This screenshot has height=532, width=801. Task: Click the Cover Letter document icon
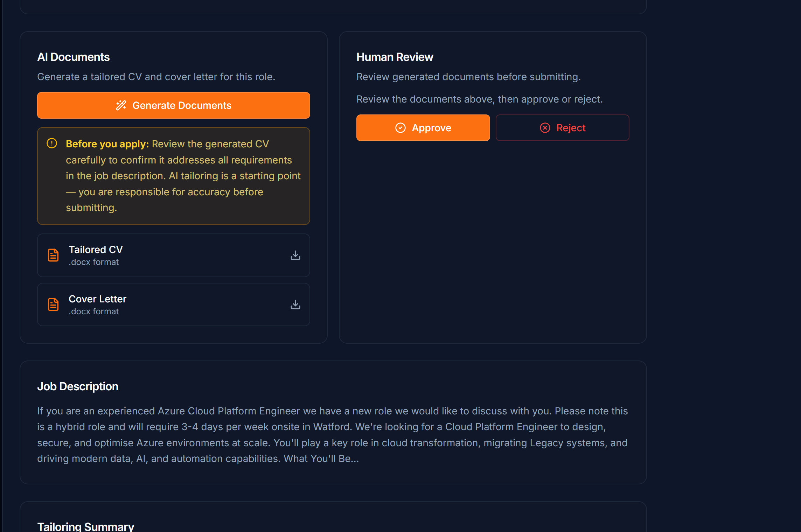point(53,304)
